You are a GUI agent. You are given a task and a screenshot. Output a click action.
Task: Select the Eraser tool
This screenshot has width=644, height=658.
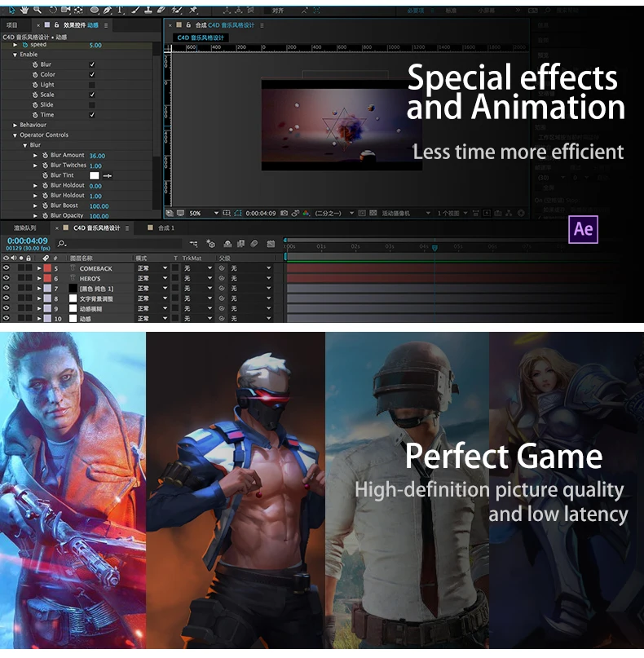tap(161, 10)
